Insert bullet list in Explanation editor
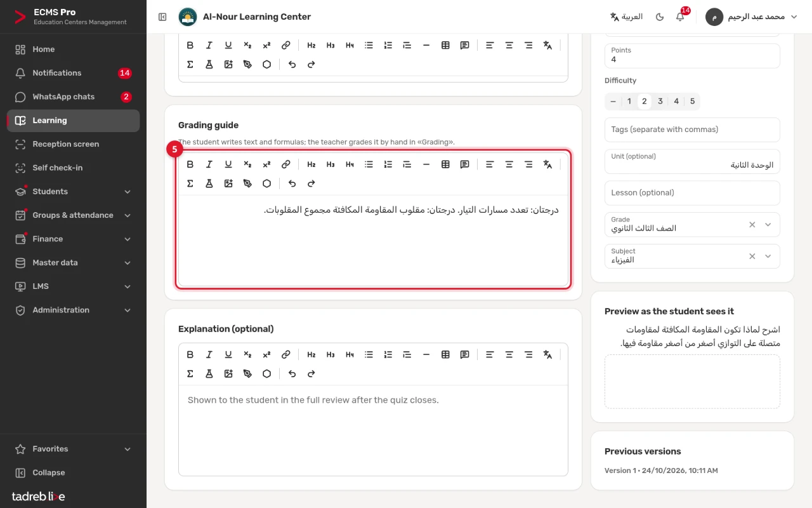Image resolution: width=812 pixels, height=508 pixels. tap(369, 355)
